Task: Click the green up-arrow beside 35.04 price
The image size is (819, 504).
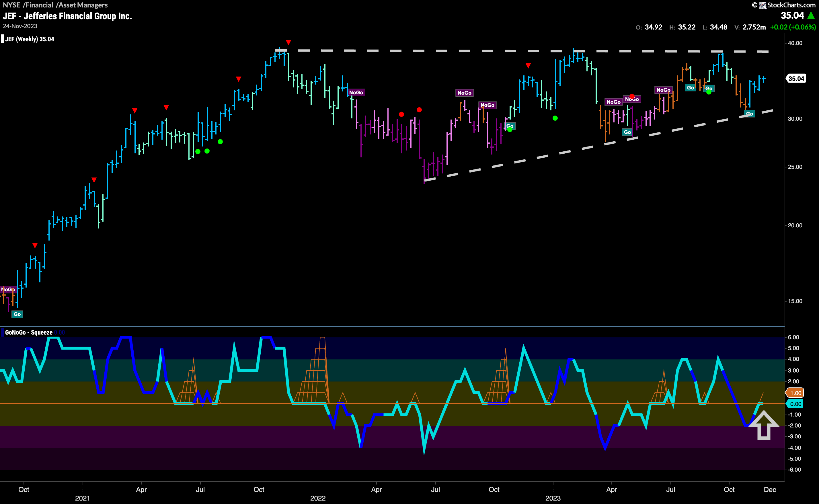Action: point(811,15)
